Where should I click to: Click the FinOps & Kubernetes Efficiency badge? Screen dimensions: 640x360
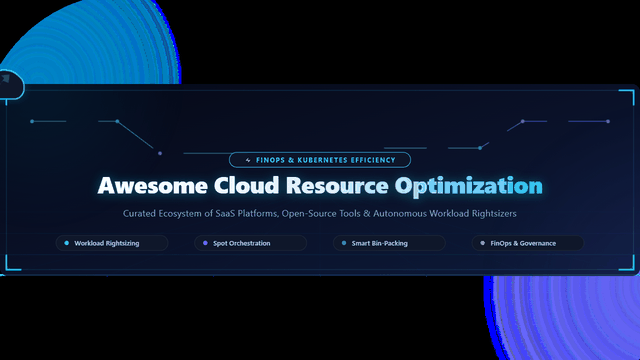(x=320, y=160)
